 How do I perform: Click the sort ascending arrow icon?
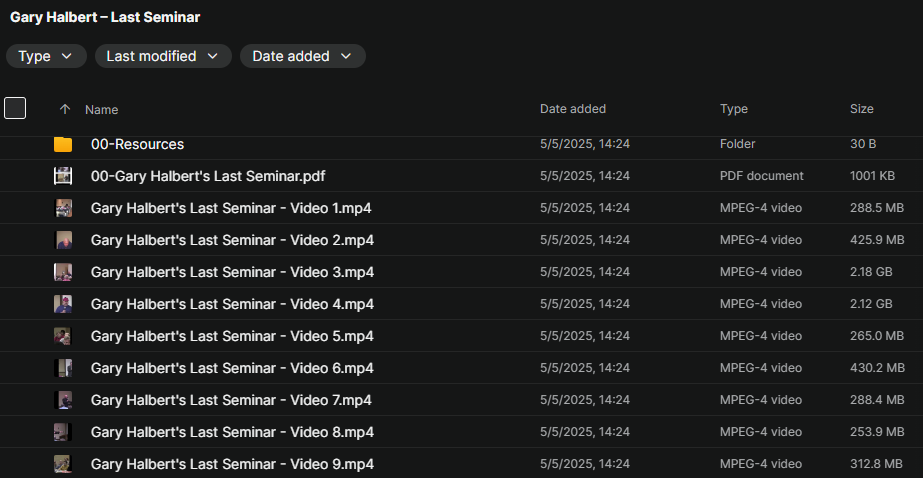65,109
